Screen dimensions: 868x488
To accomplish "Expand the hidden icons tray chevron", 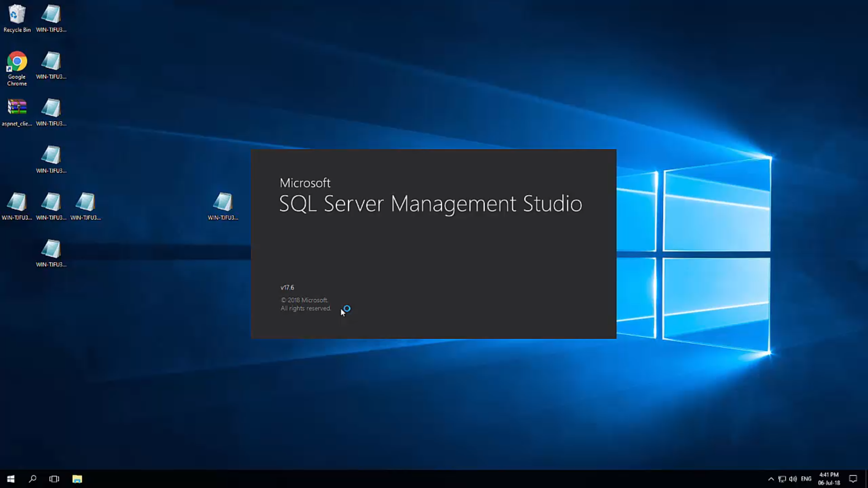I will pyautogui.click(x=771, y=479).
